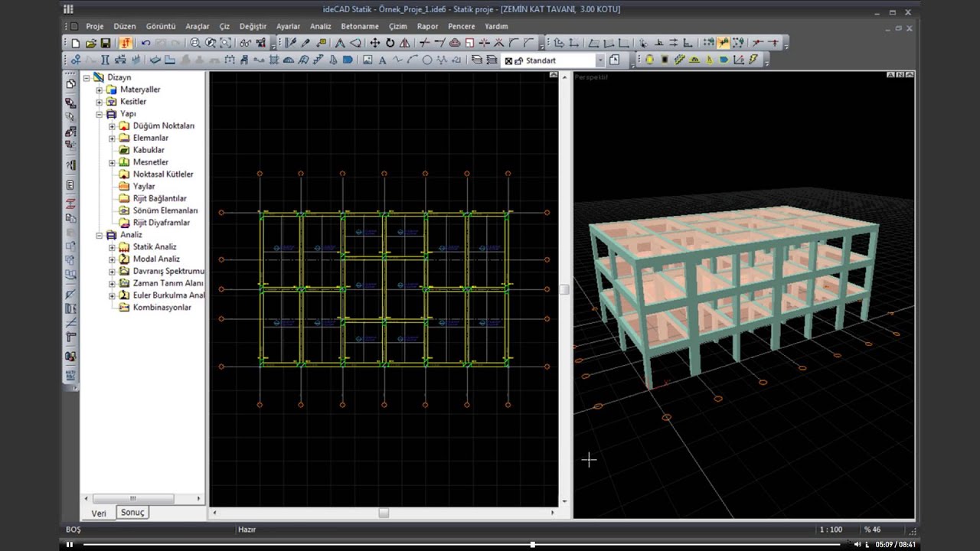Toggle the lock icon of Standart layer
This screenshot has width=980, height=551.
pyautogui.click(x=519, y=60)
